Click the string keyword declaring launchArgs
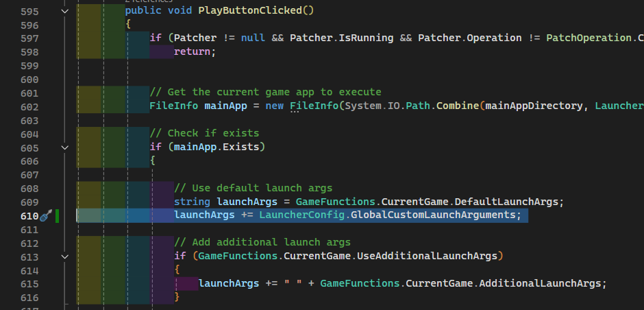 [193, 202]
